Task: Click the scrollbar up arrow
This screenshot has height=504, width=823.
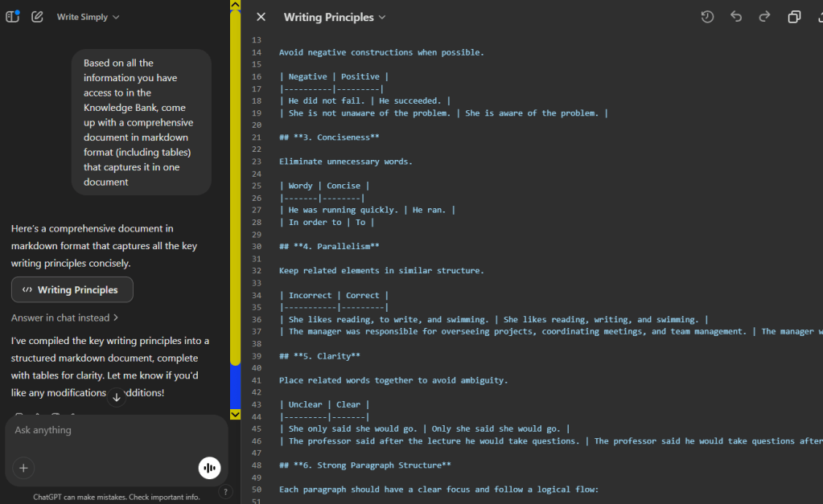Action: coord(234,5)
